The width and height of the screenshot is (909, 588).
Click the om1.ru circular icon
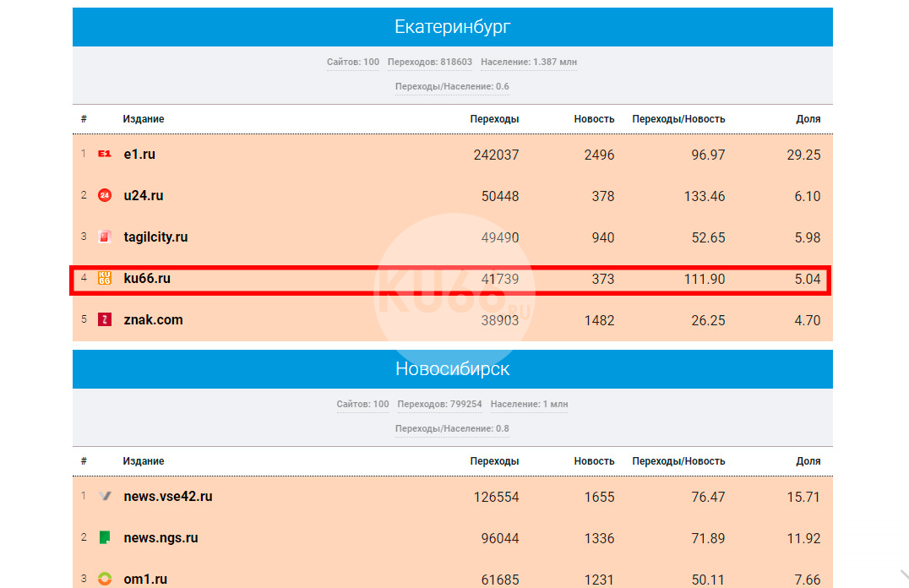105,579
